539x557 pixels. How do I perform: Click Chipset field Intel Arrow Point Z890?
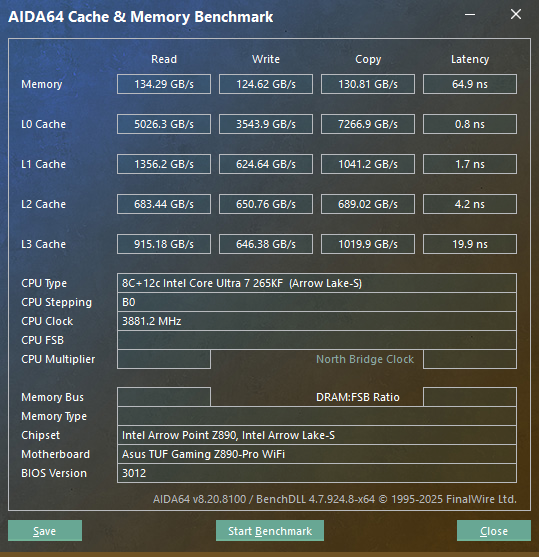tap(317, 435)
